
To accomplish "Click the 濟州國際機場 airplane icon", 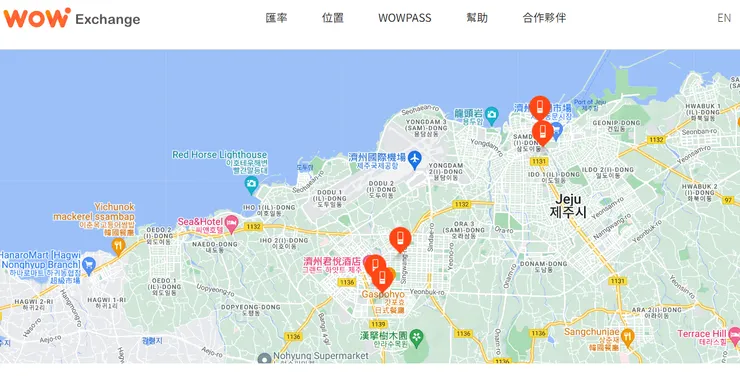I will coord(415,159).
